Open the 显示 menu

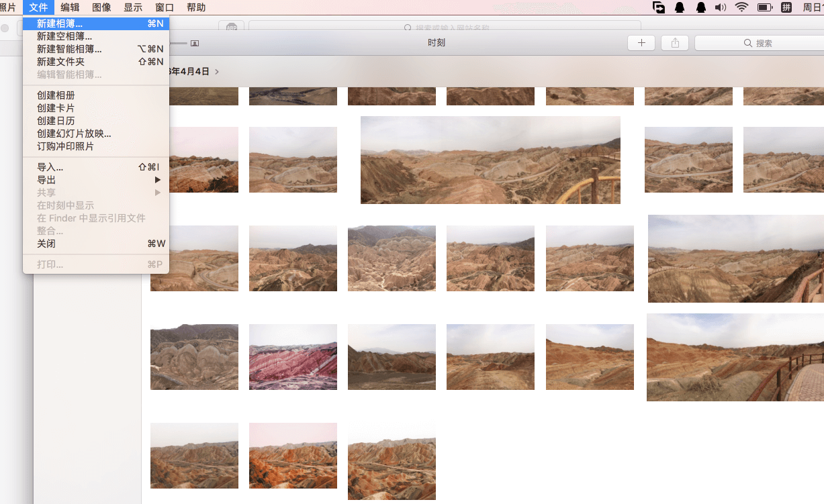point(133,7)
